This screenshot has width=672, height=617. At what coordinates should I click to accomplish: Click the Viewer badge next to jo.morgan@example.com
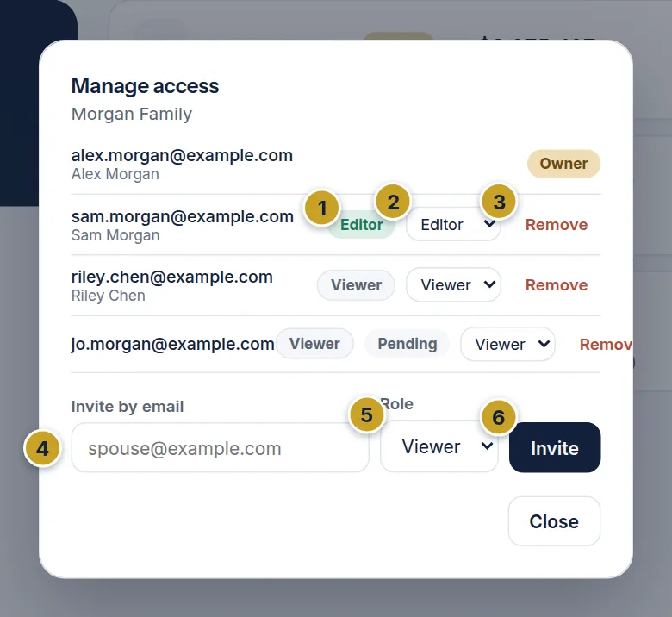(314, 344)
